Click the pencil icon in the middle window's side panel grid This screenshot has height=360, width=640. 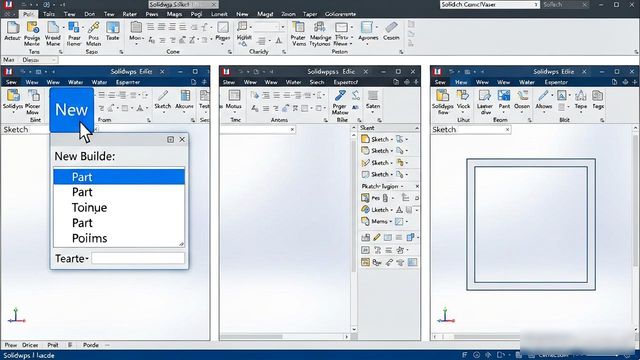(x=377, y=237)
